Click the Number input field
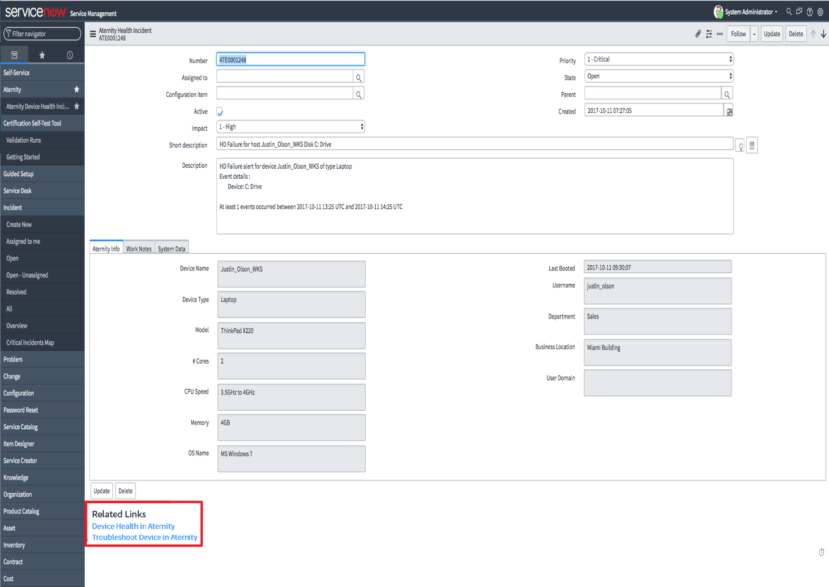Screen dimensions: 829x587 tap(290, 60)
